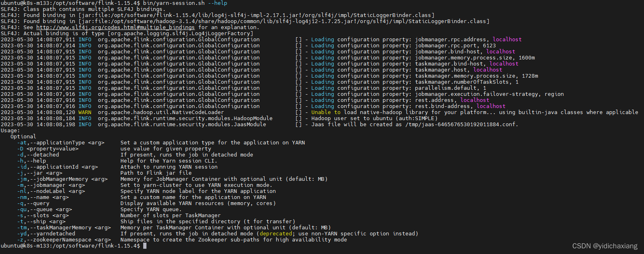Click the "Usage:" heading line

(11, 131)
